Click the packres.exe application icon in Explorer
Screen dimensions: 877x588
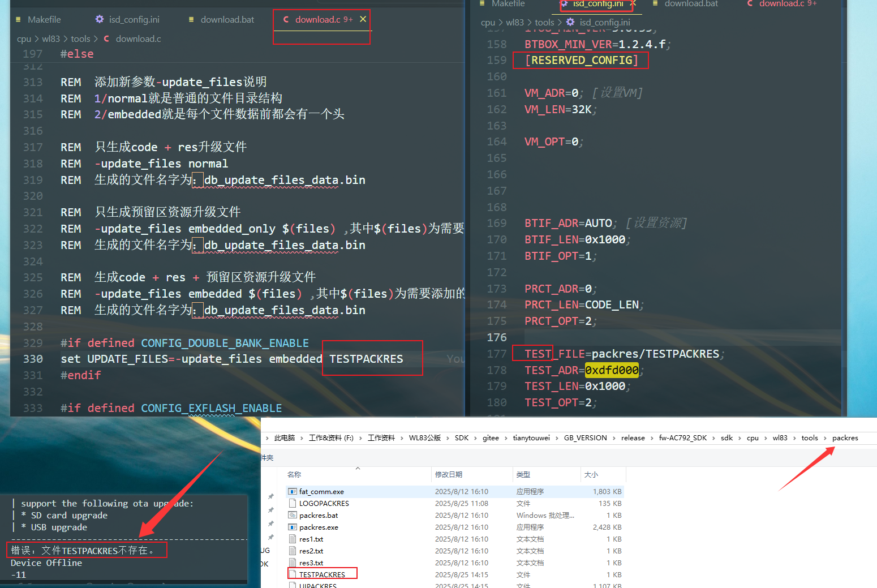click(293, 527)
